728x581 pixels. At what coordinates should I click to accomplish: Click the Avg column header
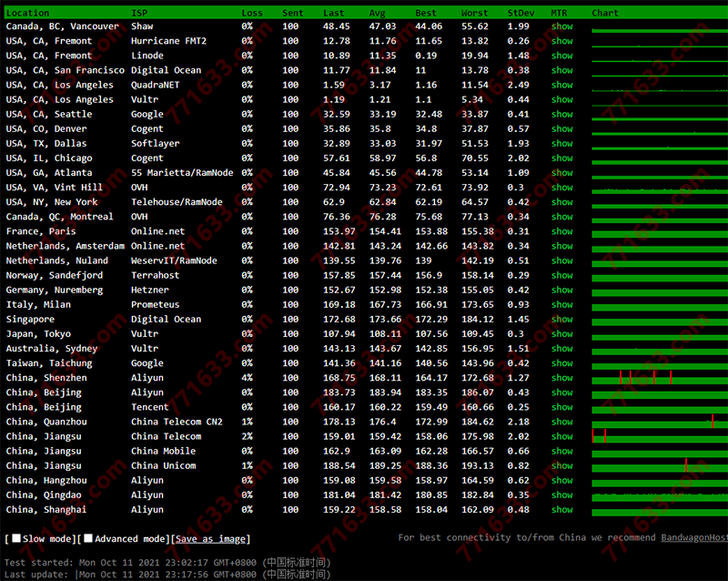coord(378,13)
